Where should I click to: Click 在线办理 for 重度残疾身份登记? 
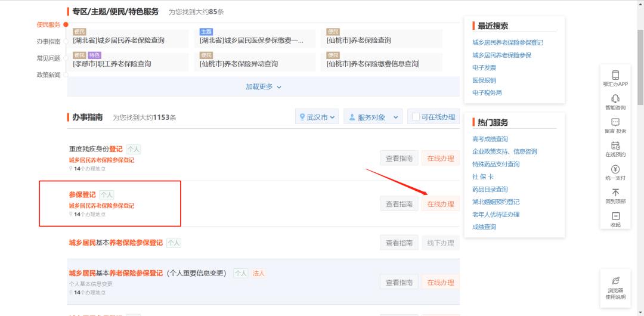(440, 158)
